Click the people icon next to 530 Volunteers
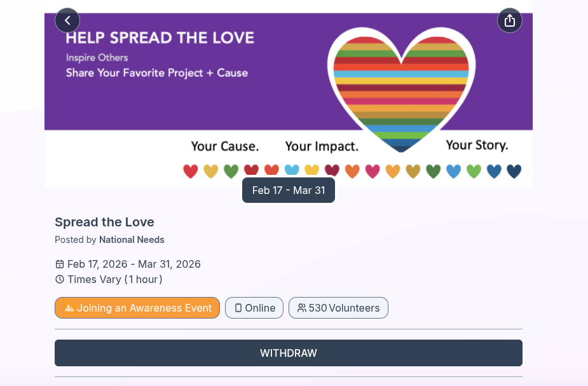This screenshot has width=588, height=386. click(302, 308)
